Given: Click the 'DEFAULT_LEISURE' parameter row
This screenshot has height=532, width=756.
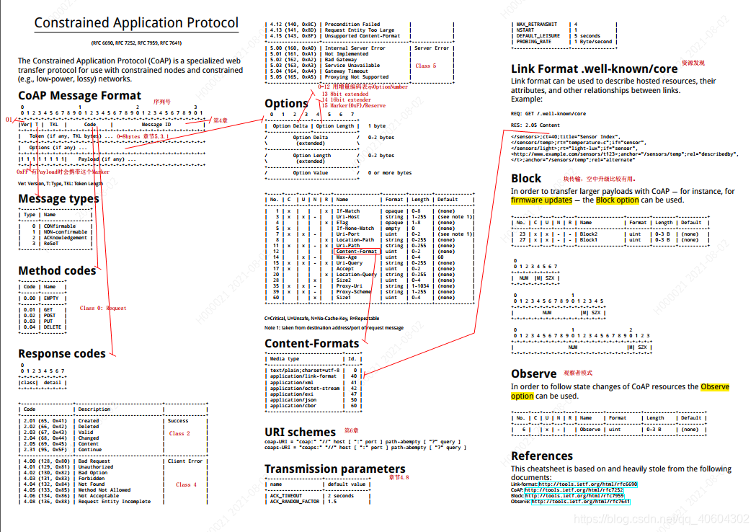Looking at the screenshot, I should (x=564, y=36).
